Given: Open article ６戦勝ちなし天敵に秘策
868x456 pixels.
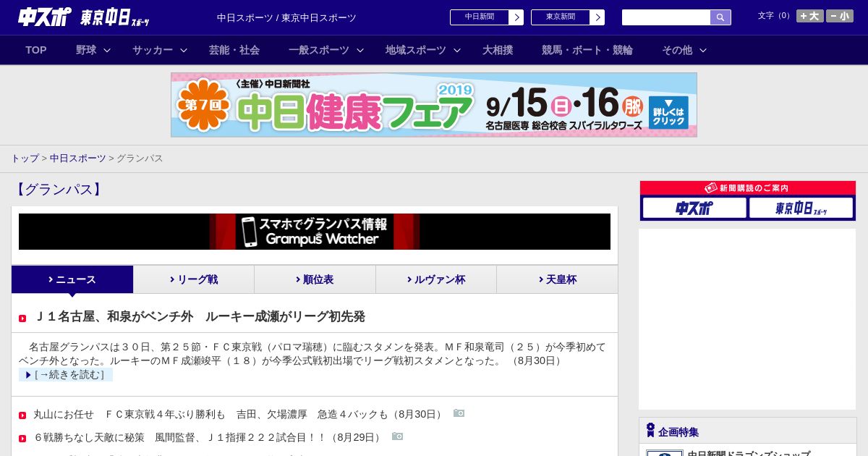Looking at the screenshot, I should click(x=208, y=437).
